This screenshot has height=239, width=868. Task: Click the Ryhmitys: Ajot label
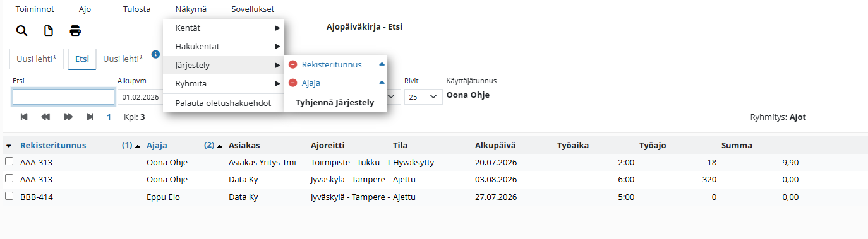click(x=778, y=117)
